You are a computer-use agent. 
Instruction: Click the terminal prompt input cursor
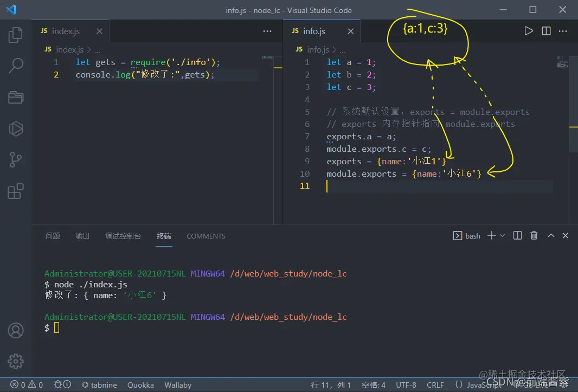(x=56, y=327)
